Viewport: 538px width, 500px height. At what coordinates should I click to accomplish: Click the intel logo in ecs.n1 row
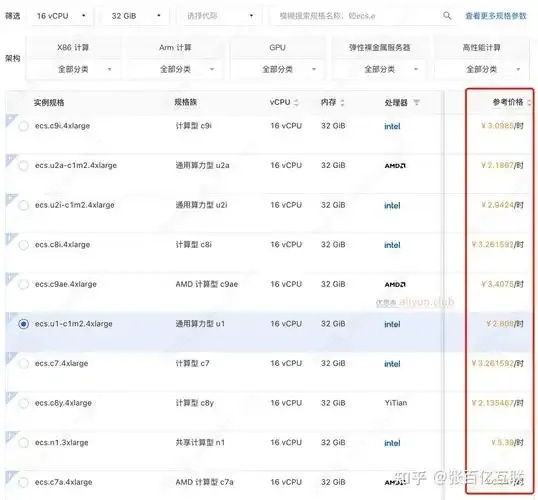click(392, 443)
